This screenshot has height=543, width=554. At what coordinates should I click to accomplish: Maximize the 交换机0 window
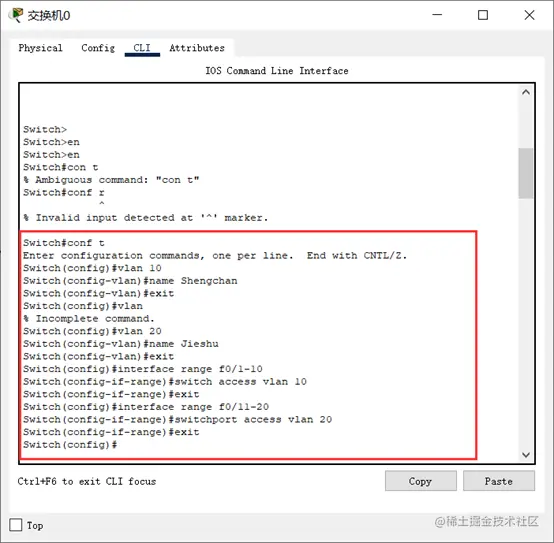(x=483, y=15)
